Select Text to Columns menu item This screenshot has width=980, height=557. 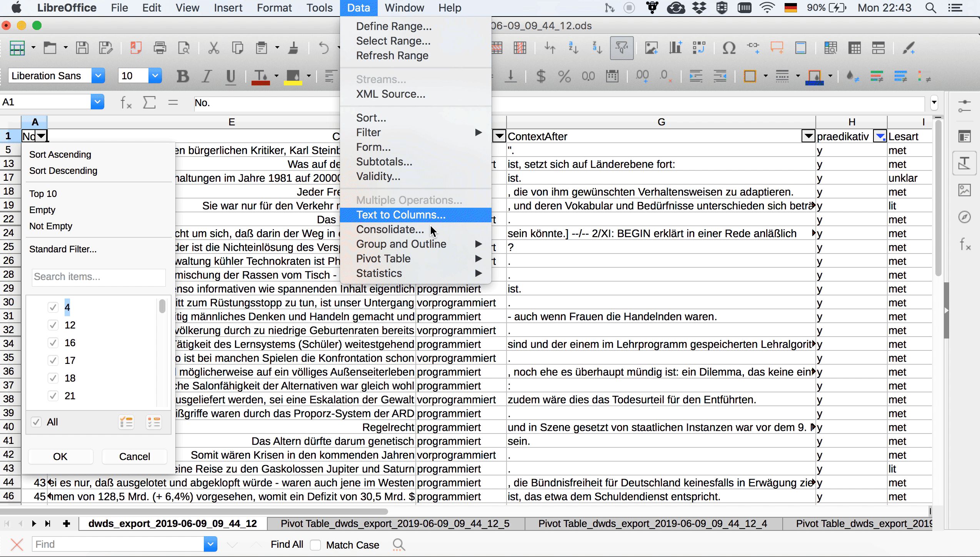coord(400,214)
